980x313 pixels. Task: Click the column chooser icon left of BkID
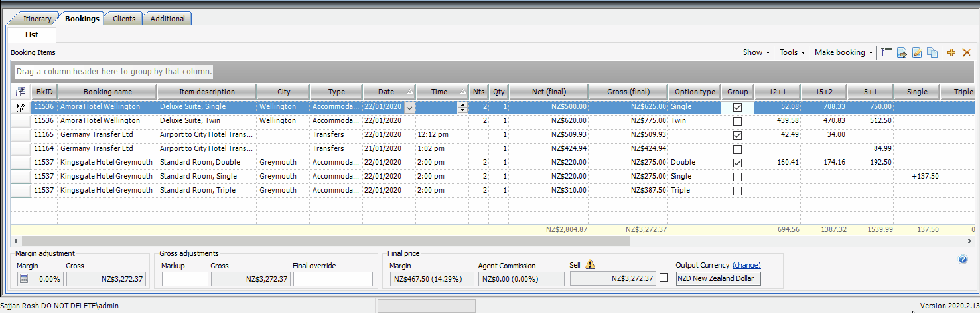click(x=21, y=92)
